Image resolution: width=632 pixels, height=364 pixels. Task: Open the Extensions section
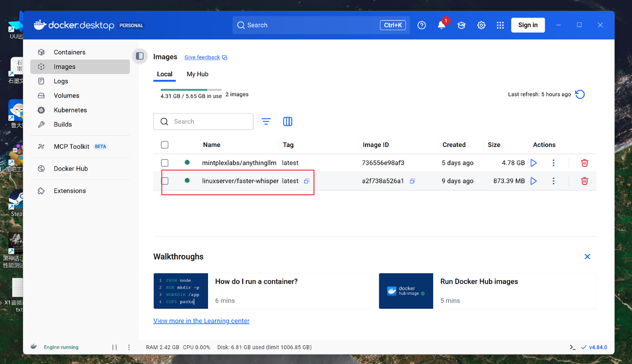80,191
